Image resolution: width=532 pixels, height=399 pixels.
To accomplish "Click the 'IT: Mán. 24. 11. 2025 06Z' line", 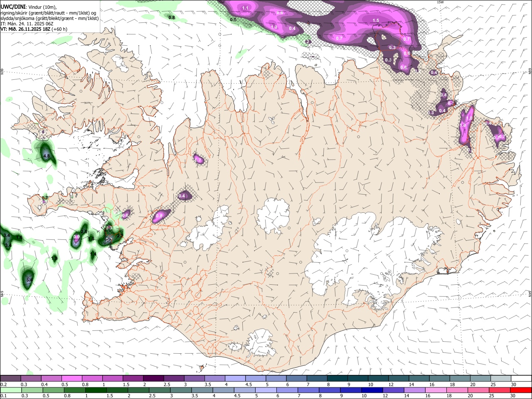I will pyautogui.click(x=27, y=24).
